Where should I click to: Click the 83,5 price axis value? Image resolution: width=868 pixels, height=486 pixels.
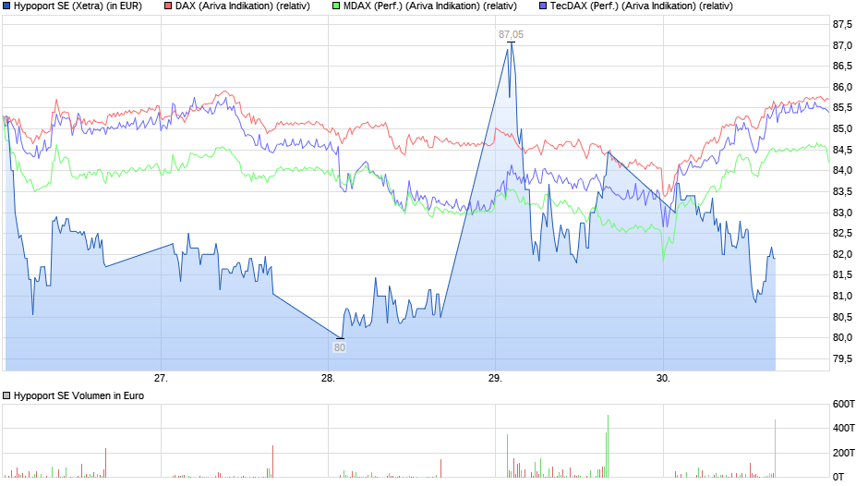point(842,191)
